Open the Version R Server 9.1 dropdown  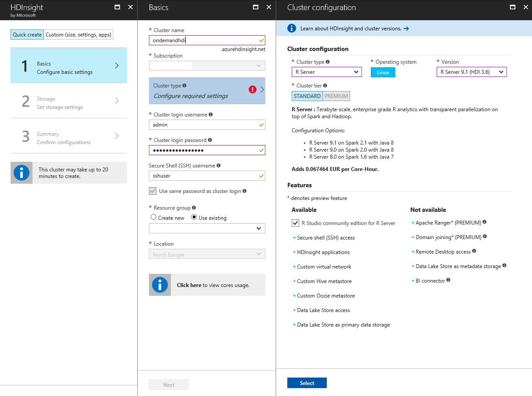pos(471,72)
